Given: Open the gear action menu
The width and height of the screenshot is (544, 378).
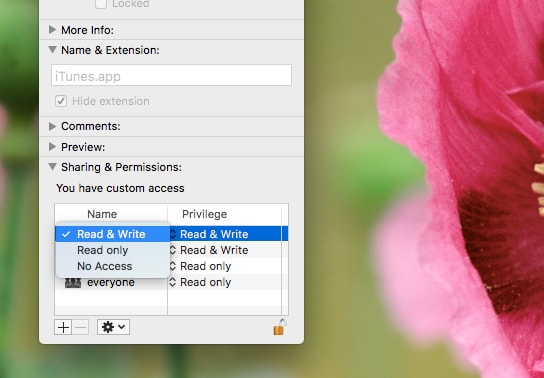Looking at the screenshot, I should coord(113,327).
